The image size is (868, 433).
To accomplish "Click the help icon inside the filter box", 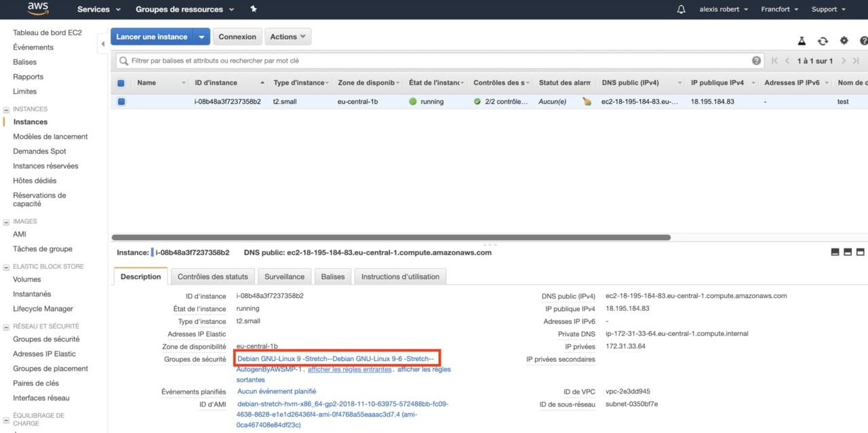I will click(x=757, y=60).
